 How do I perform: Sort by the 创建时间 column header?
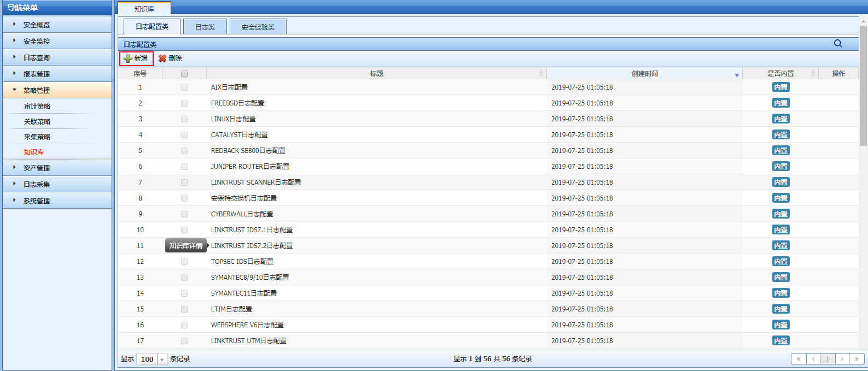coord(644,74)
